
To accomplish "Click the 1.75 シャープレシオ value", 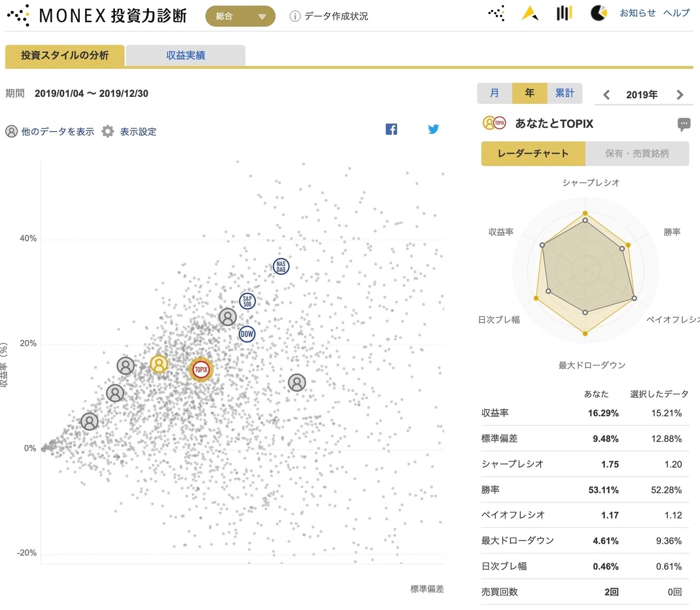I will [x=610, y=465].
